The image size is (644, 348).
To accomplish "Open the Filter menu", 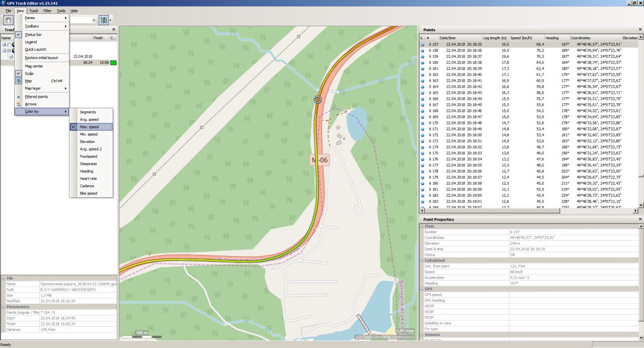I will tap(47, 11).
